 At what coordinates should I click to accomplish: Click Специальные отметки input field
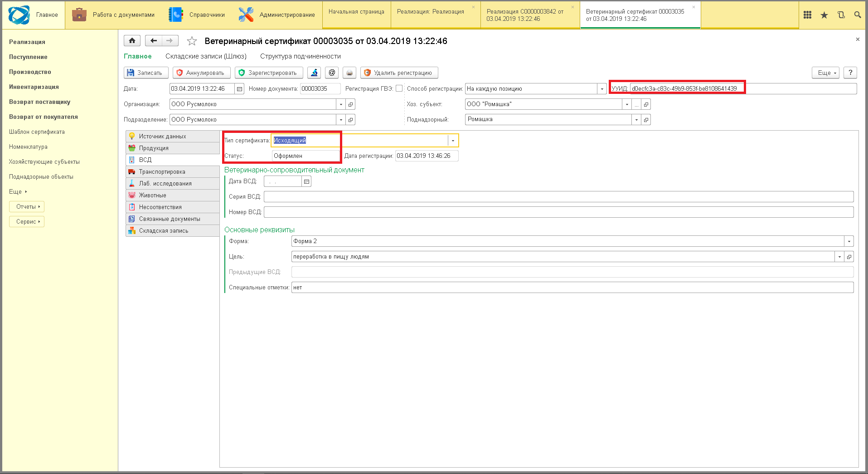[572, 288]
